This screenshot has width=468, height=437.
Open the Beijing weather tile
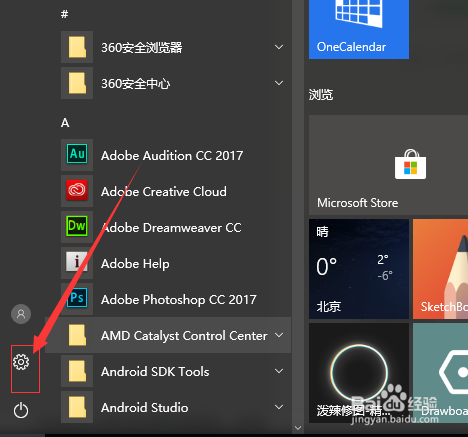pyautogui.click(x=359, y=269)
